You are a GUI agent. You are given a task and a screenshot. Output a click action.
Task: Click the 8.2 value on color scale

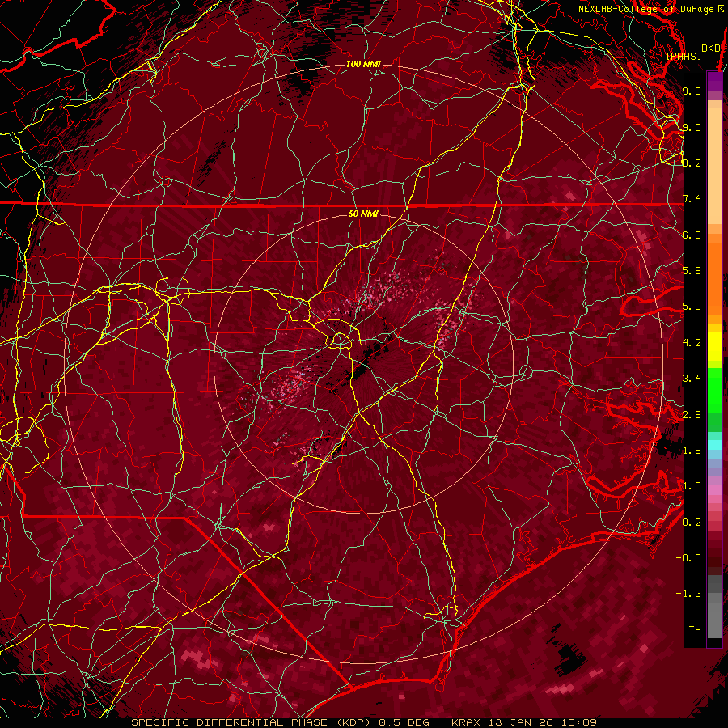pos(692,163)
